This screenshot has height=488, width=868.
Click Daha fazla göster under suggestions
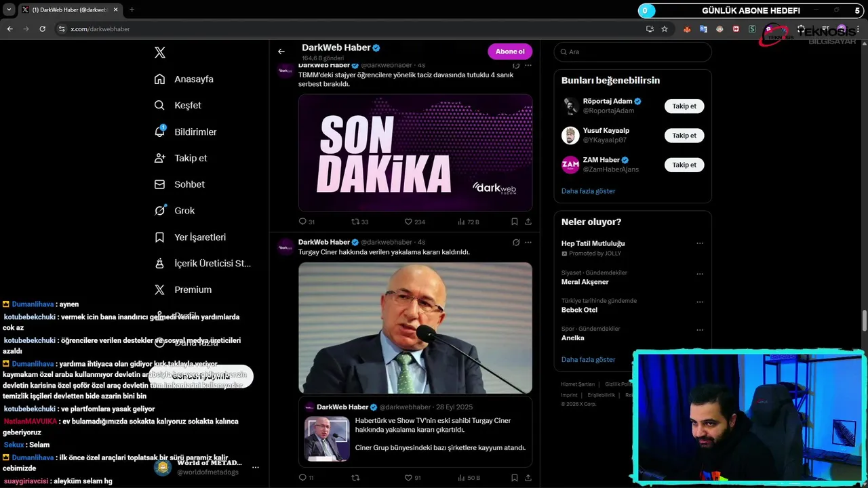[x=588, y=191]
